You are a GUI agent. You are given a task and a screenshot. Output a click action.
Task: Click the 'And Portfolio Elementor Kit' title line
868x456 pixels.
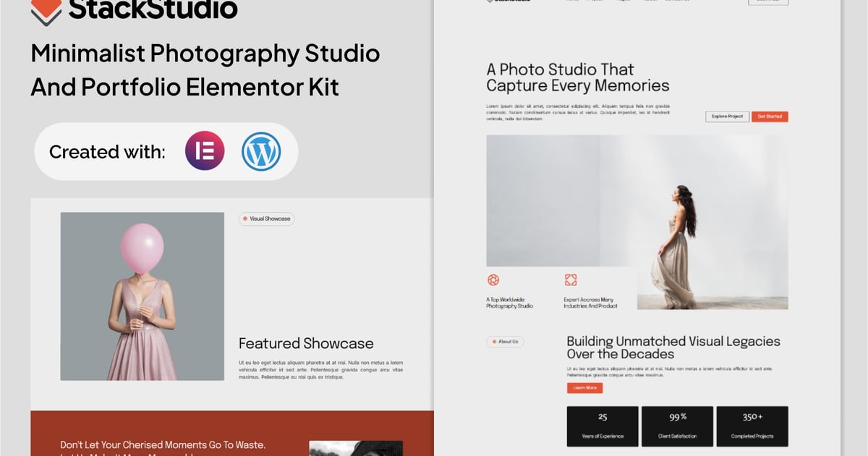click(185, 87)
